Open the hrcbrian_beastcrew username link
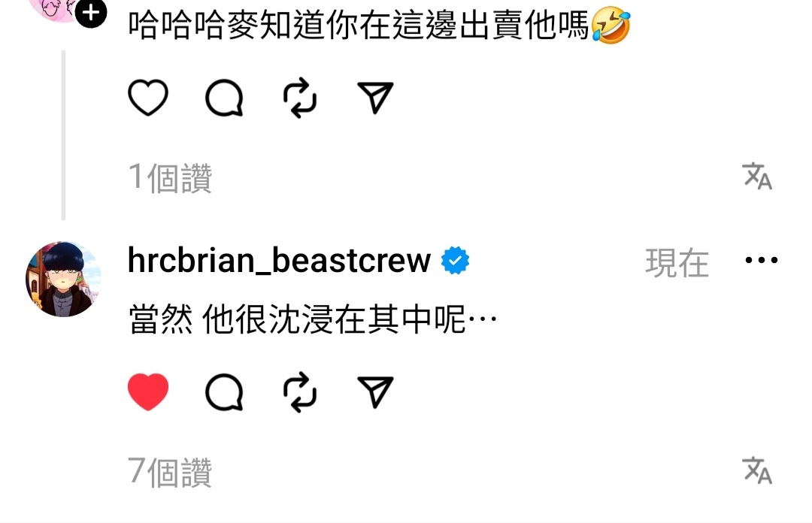 [x=279, y=260]
